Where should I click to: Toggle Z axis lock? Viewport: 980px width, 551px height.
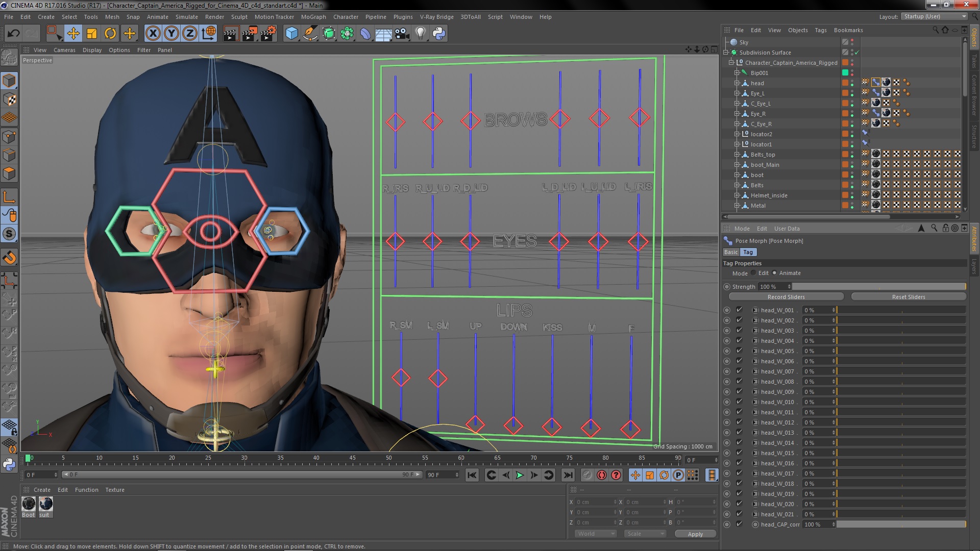pyautogui.click(x=190, y=34)
